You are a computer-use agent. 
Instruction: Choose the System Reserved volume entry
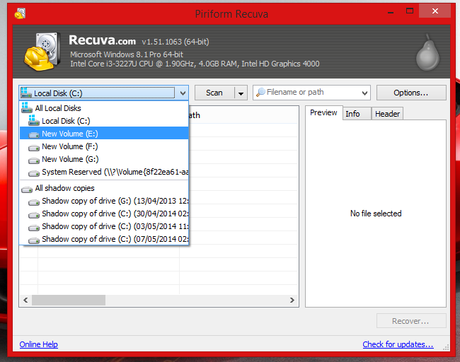pyautogui.click(x=104, y=172)
